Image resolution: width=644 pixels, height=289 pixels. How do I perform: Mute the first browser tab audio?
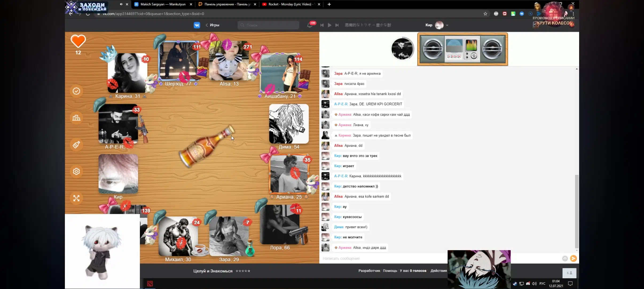[x=121, y=4]
